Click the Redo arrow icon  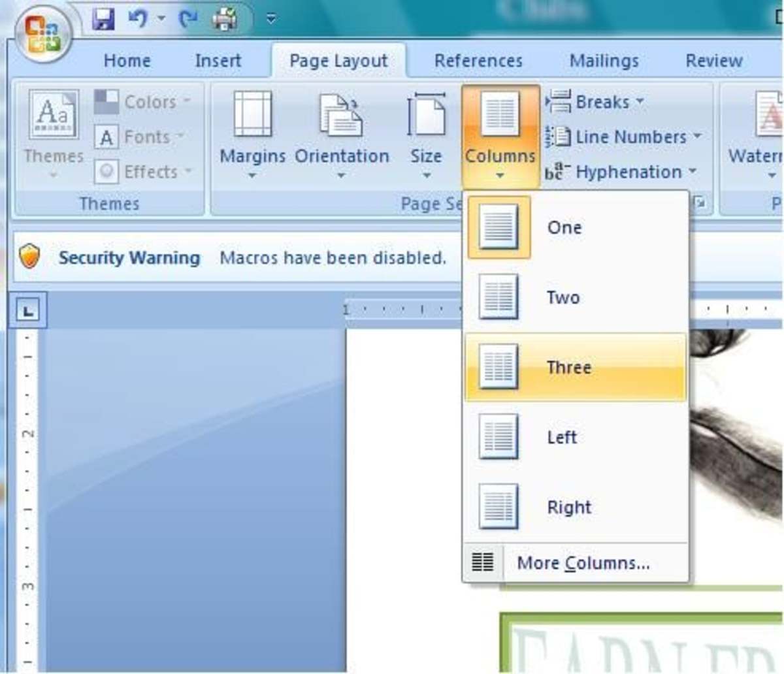[x=189, y=19]
